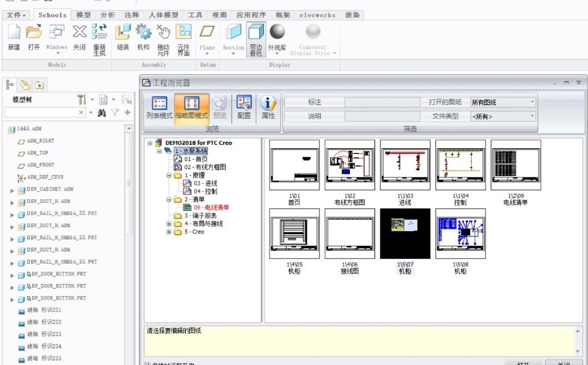Viewport: 588px width, 365px height.
Task: Select the 1\1\03 进线 thumbnail
Action: tap(405, 165)
